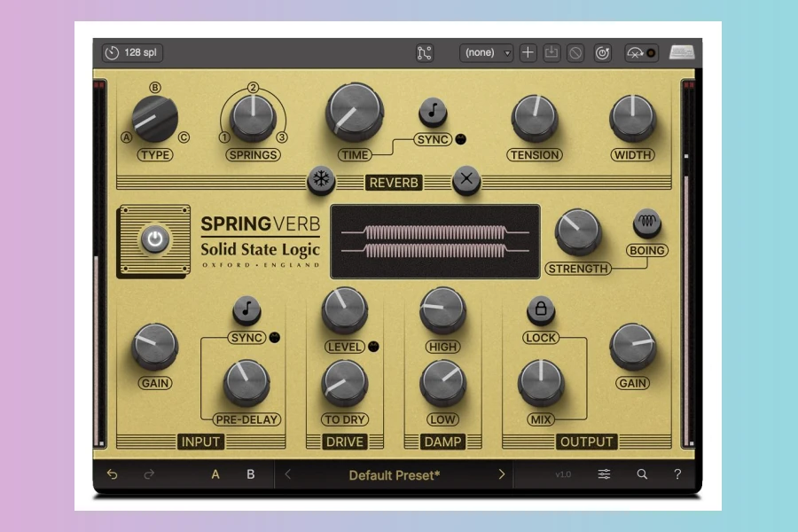Viewport: 798px width, 532px height.
Task: Click the snowflake freeze button
Action: pyautogui.click(x=321, y=181)
